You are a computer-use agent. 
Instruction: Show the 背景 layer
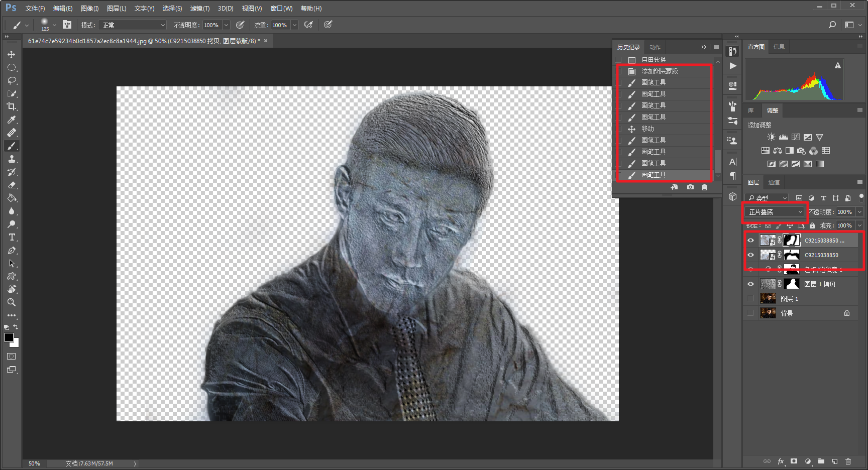pos(750,313)
